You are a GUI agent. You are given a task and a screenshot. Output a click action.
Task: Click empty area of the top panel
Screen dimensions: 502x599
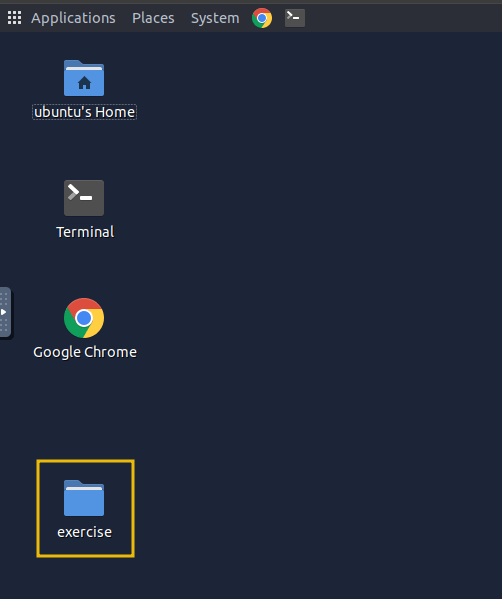(x=401, y=18)
